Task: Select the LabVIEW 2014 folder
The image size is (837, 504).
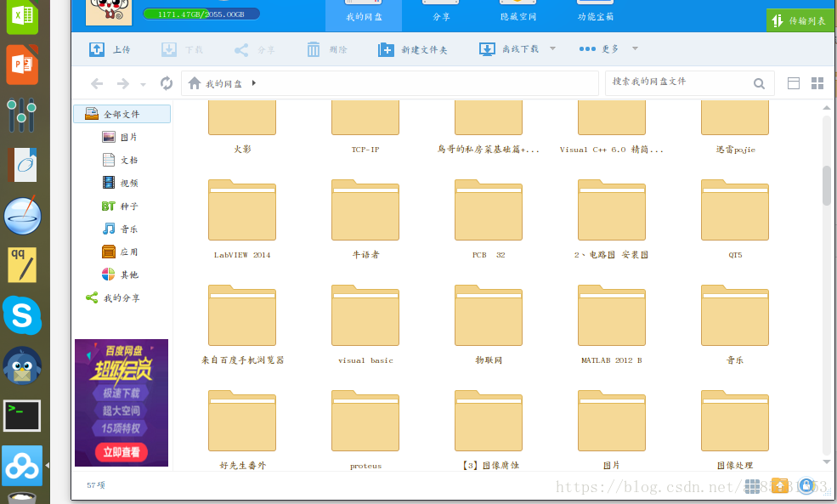Action: point(242,211)
